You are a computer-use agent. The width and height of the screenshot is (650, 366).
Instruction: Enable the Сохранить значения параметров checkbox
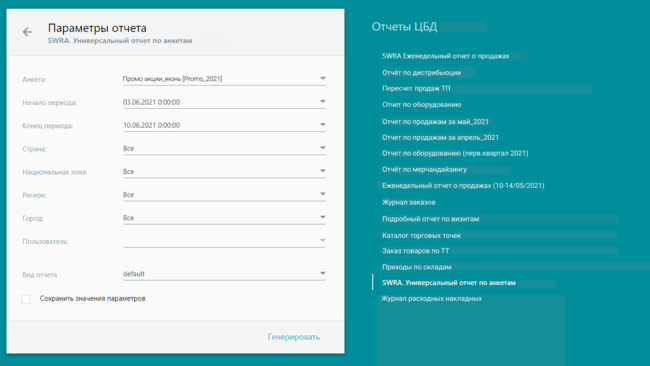(26, 299)
